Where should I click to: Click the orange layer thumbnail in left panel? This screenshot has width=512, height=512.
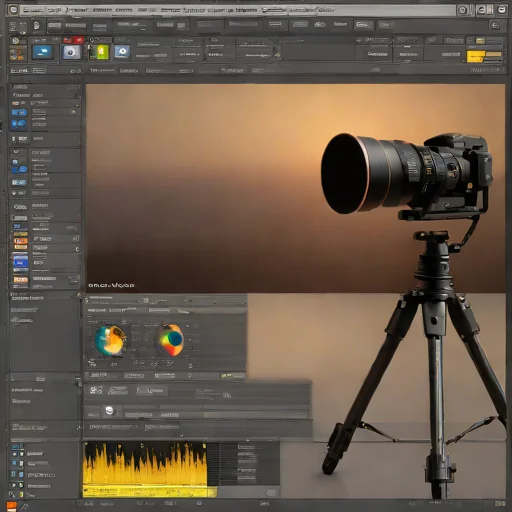pos(20,241)
